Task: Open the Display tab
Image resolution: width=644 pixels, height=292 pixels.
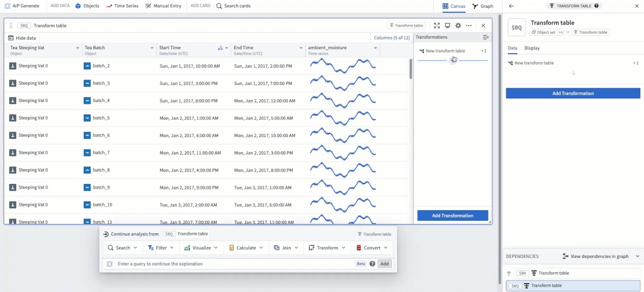Action: tap(532, 48)
